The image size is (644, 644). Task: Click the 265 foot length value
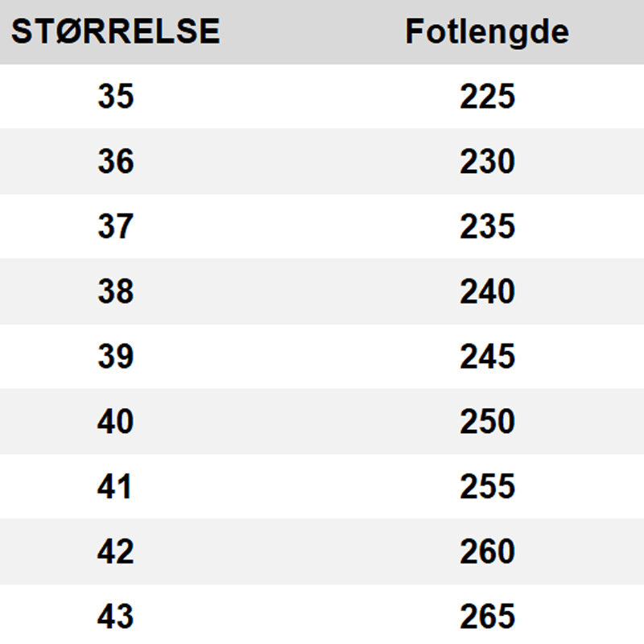(487, 617)
